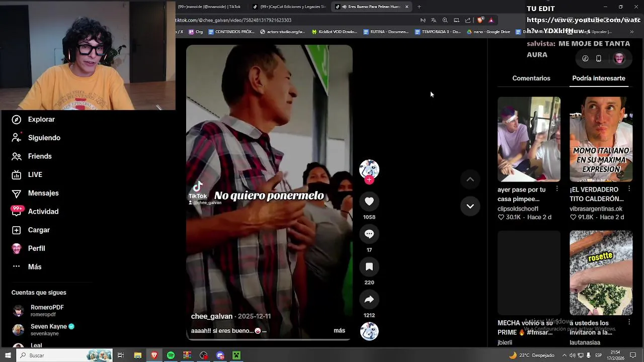The width and height of the screenshot is (644, 362).
Task: Open options for 'MECHA volvió' video
Action: (556, 322)
